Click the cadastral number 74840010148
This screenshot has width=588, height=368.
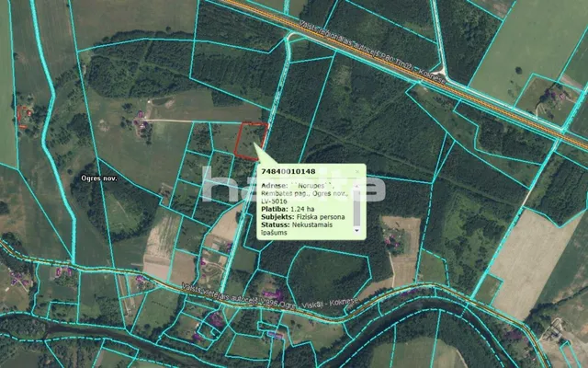click(288, 172)
